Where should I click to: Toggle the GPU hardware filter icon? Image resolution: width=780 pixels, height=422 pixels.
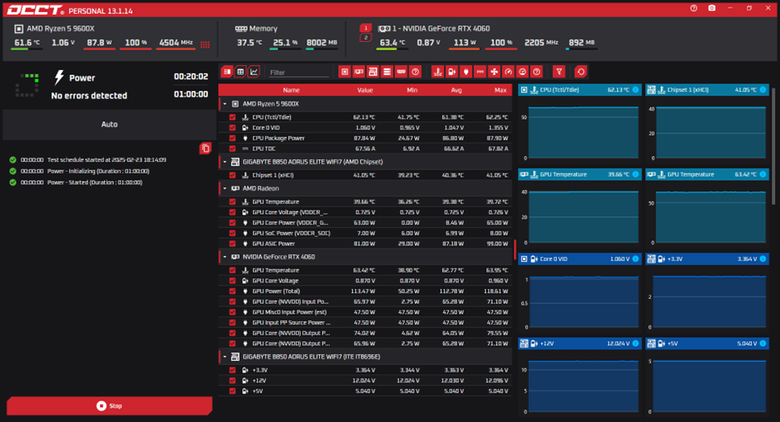(x=359, y=72)
